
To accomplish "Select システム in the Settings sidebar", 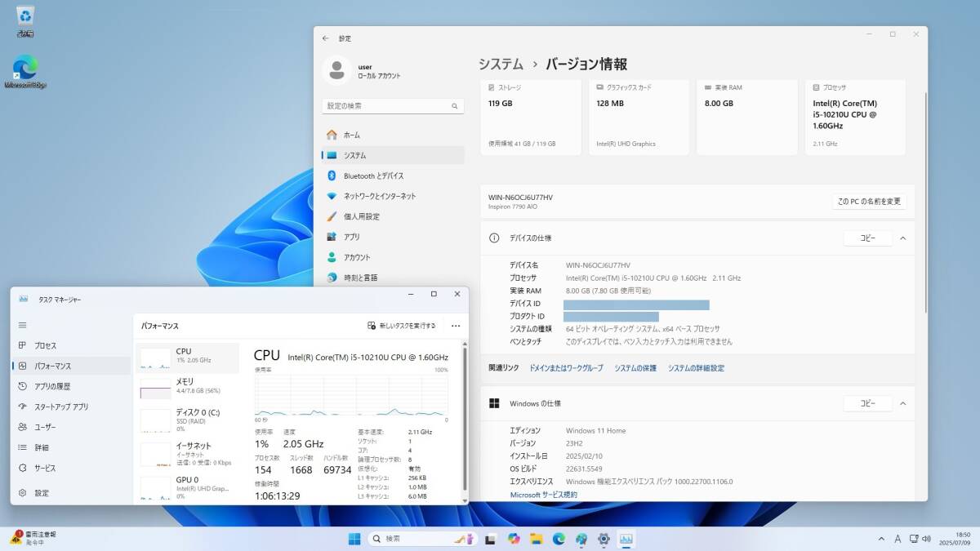I will point(393,155).
